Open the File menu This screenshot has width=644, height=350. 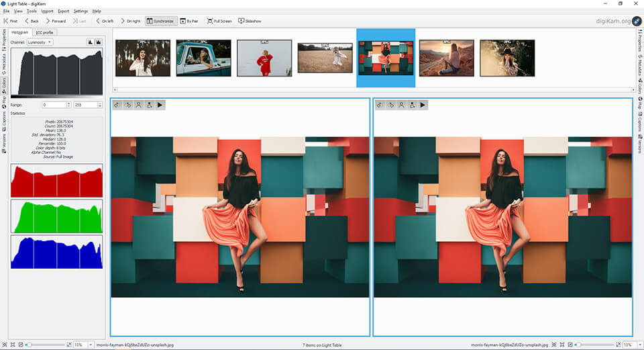tap(6, 11)
